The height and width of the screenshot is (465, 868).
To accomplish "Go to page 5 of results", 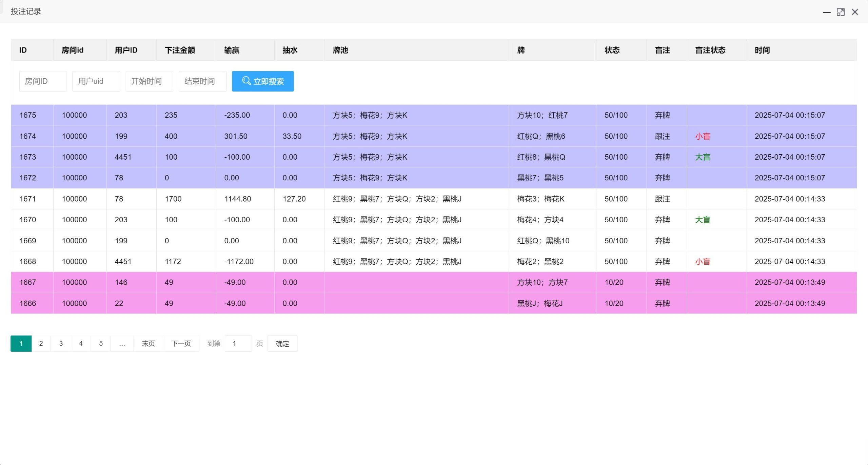I will click(101, 343).
